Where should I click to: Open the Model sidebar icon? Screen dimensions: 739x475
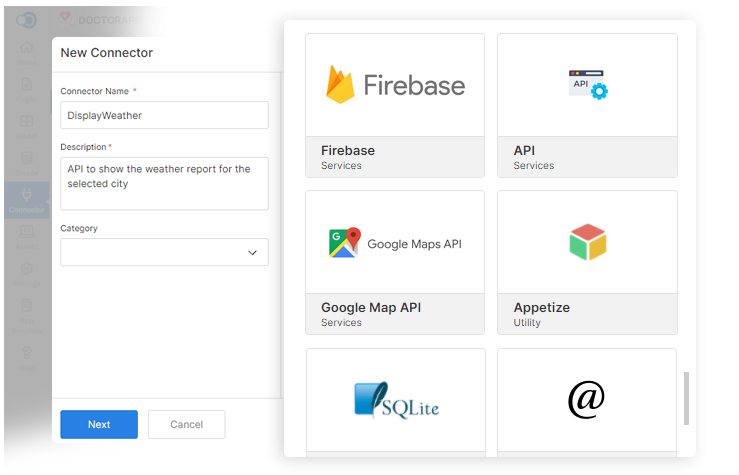(26, 126)
